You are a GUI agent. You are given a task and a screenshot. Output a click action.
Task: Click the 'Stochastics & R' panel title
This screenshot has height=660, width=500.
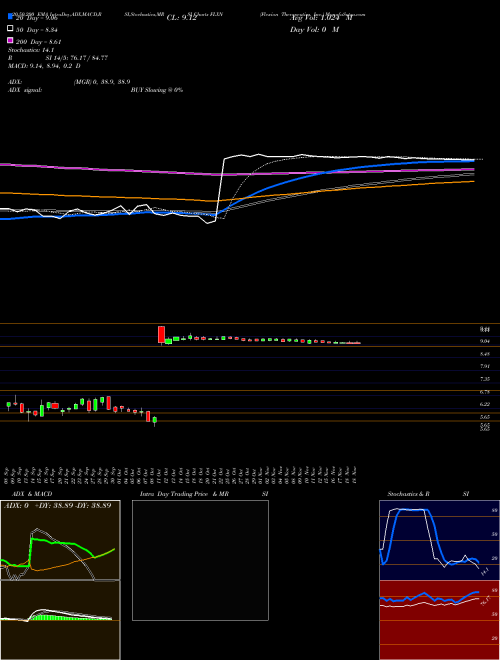[x=408, y=494]
